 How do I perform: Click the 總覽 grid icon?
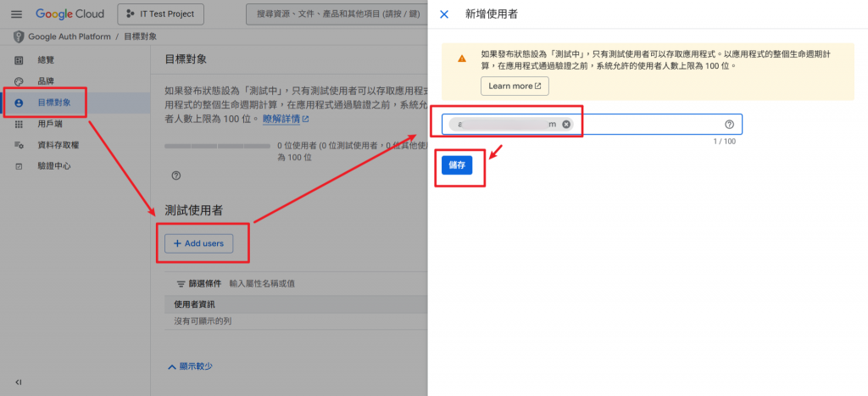click(19, 60)
